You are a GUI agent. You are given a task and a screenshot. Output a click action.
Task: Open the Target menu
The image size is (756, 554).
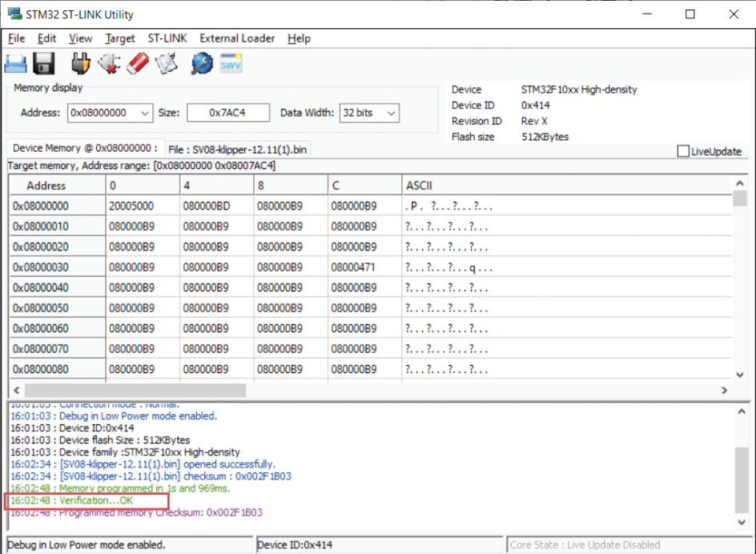120,38
